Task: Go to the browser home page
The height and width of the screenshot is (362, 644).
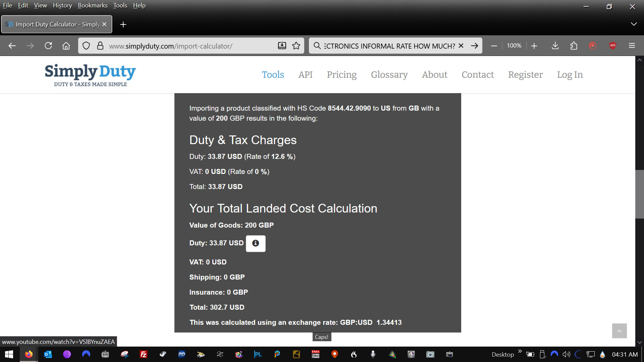Action: point(66,46)
